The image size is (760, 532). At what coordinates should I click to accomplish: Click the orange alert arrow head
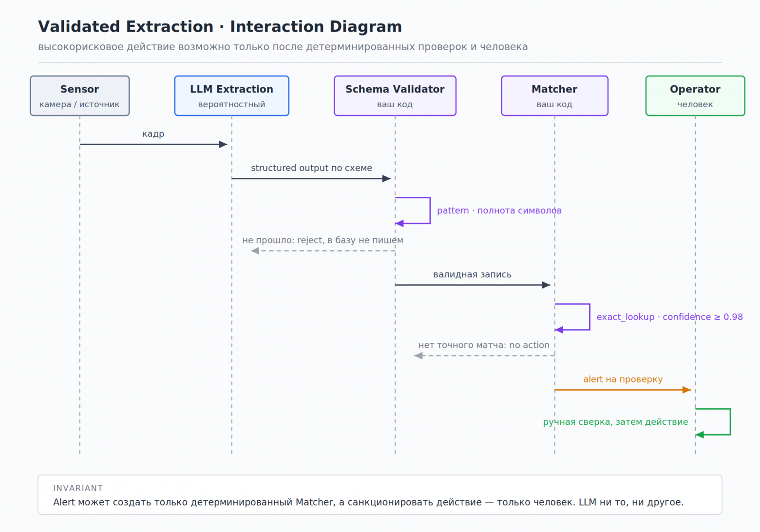(x=687, y=390)
